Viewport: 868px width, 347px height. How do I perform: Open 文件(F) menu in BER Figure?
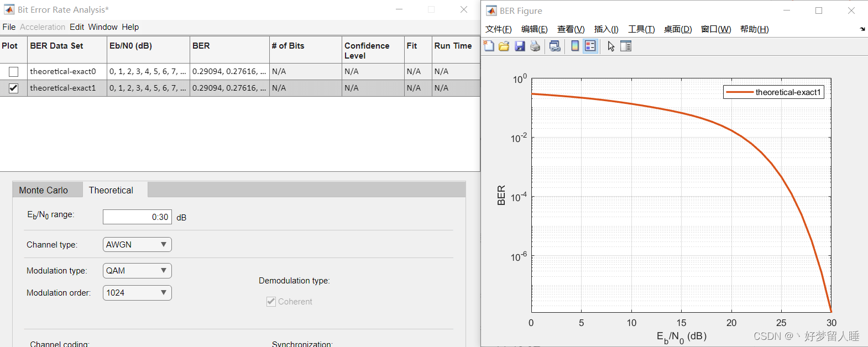click(499, 29)
